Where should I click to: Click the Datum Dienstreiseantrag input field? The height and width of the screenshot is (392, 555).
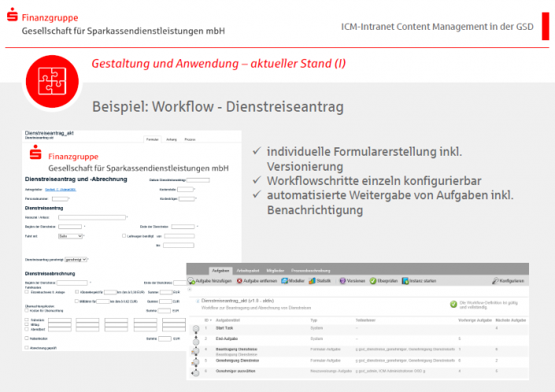click(198, 180)
